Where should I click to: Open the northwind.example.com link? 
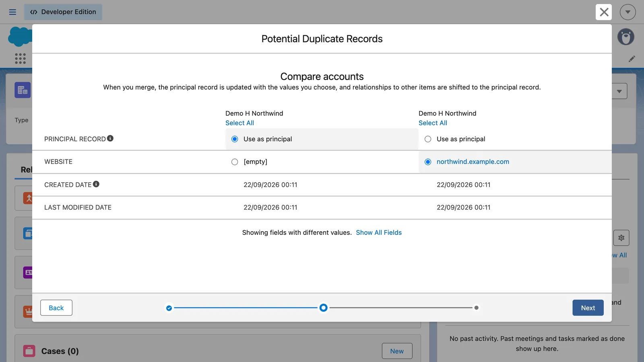pyautogui.click(x=473, y=162)
